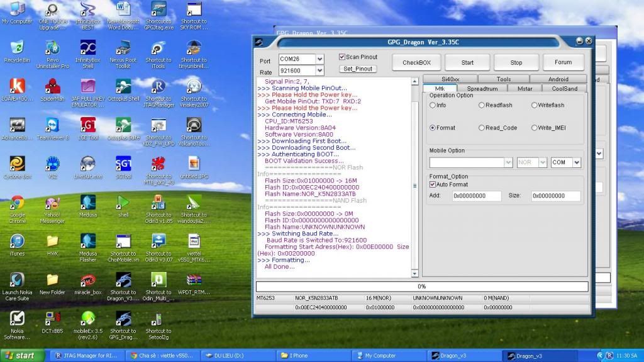The width and height of the screenshot is (644, 362).
Task: Launch DCTxBB5 desktop icon
Action: coord(53,322)
